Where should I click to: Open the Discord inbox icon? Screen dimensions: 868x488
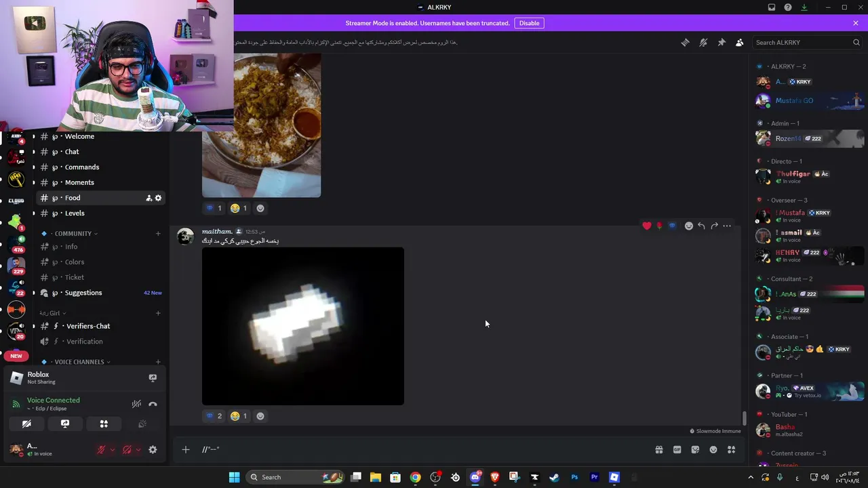[772, 7]
